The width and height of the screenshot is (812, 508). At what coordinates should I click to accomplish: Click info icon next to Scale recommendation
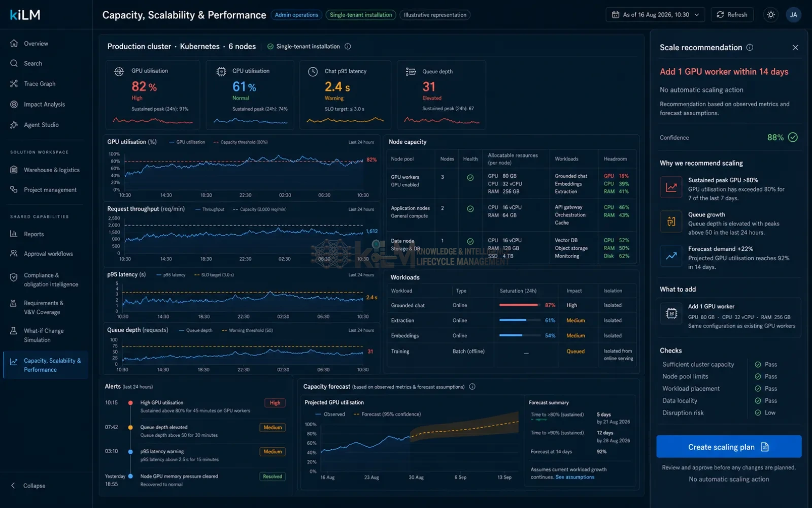(750, 47)
